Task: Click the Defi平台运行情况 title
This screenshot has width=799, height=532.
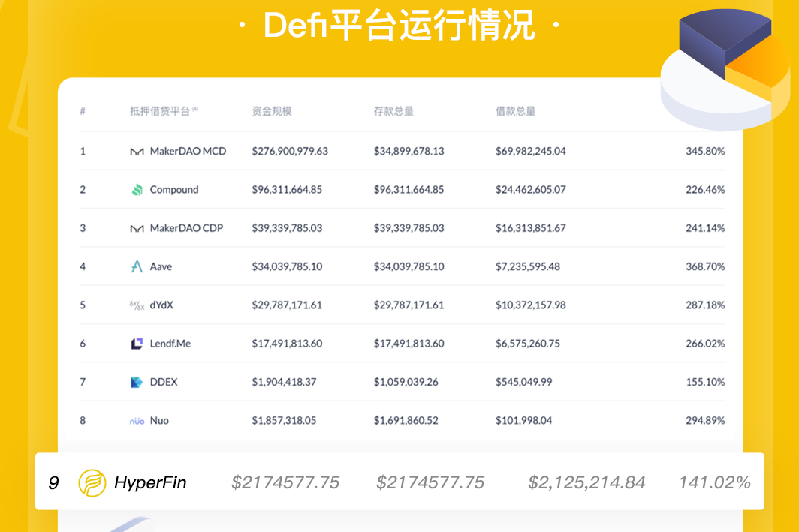Action: pyautogui.click(x=399, y=25)
